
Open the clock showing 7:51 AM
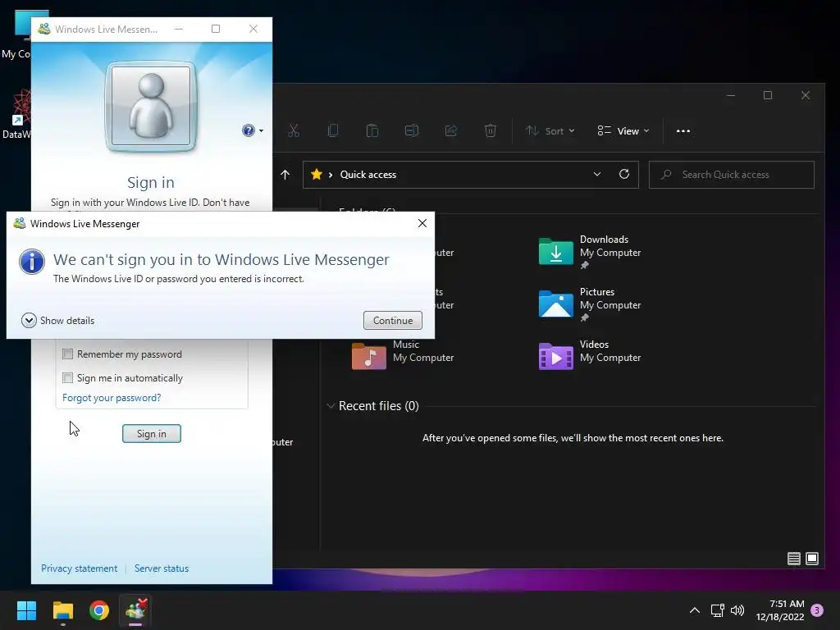coord(780,610)
